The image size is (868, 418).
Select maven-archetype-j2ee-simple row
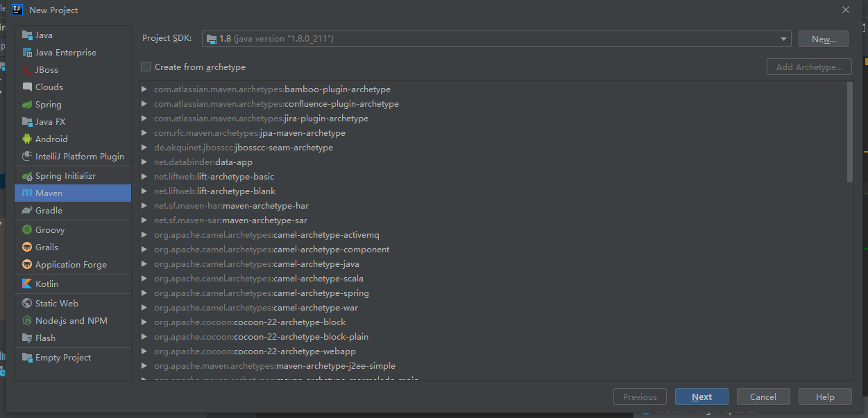click(493, 366)
